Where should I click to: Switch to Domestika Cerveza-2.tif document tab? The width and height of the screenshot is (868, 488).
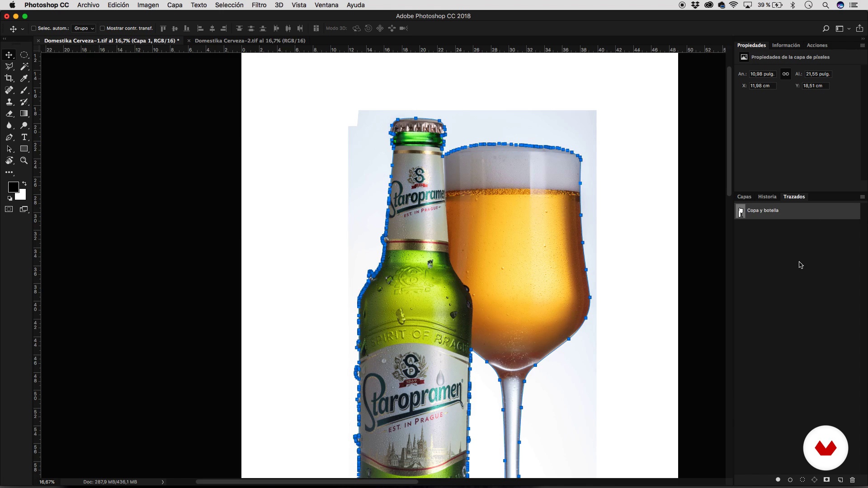click(250, 41)
